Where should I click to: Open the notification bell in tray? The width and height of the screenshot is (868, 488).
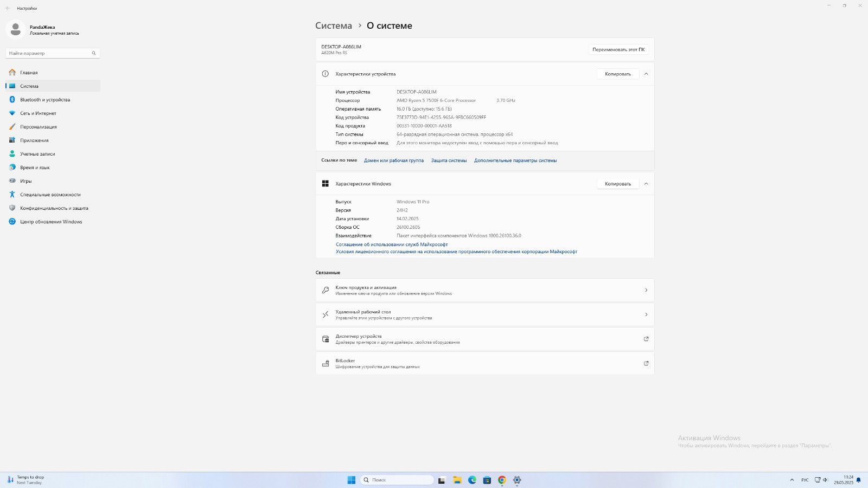pos(859,480)
